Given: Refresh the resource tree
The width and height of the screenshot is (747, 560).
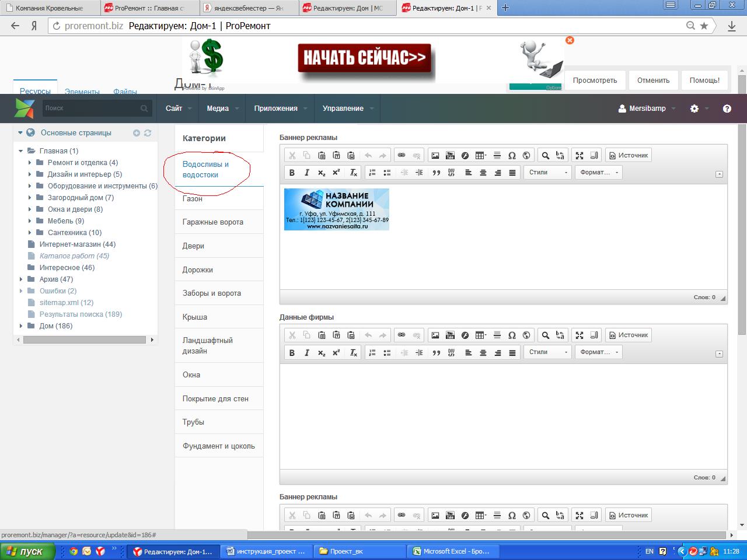Looking at the screenshot, I should pos(148,133).
